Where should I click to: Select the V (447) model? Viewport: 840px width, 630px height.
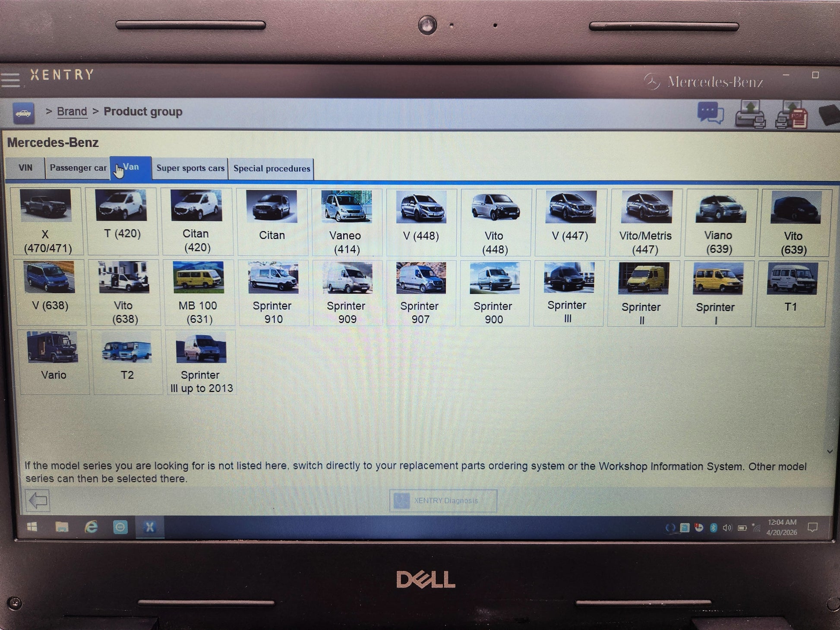570,222
